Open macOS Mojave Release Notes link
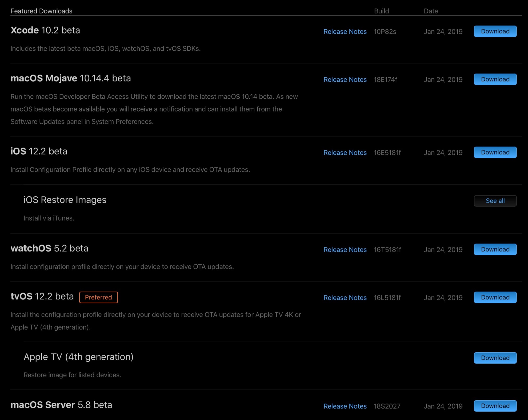The width and height of the screenshot is (528, 420). pyautogui.click(x=345, y=79)
